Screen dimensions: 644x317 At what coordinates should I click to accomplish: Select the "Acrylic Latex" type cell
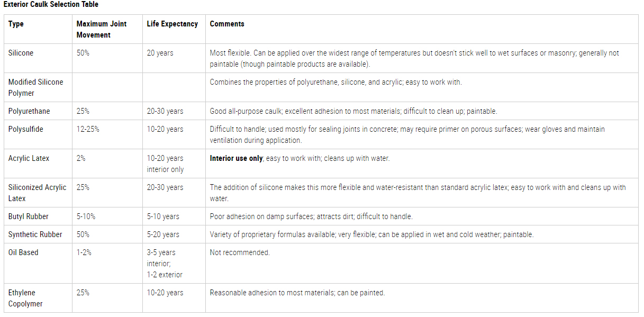coord(29,158)
